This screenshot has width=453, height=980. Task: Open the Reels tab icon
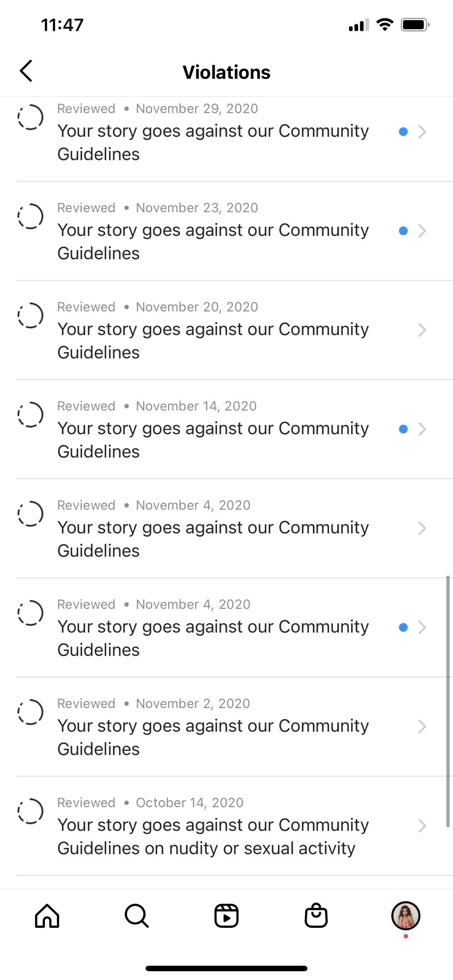pyautogui.click(x=226, y=916)
